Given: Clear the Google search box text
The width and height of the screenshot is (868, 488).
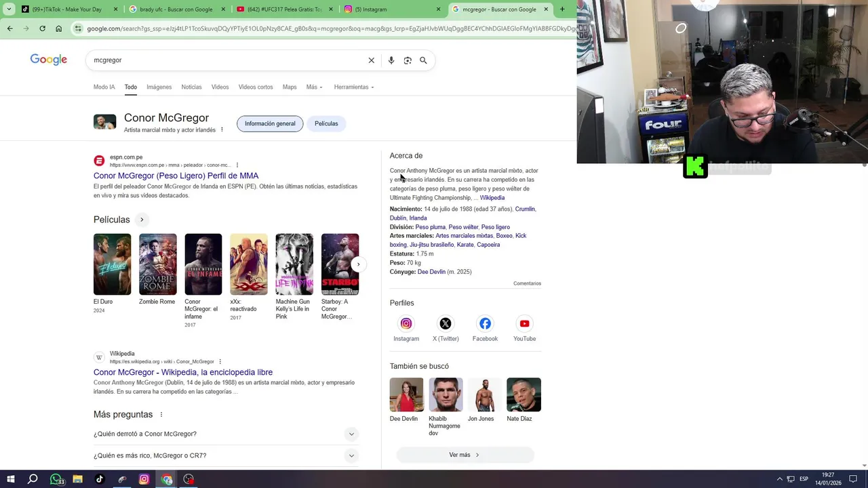Looking at the screenshot, I should coord(371,60).
